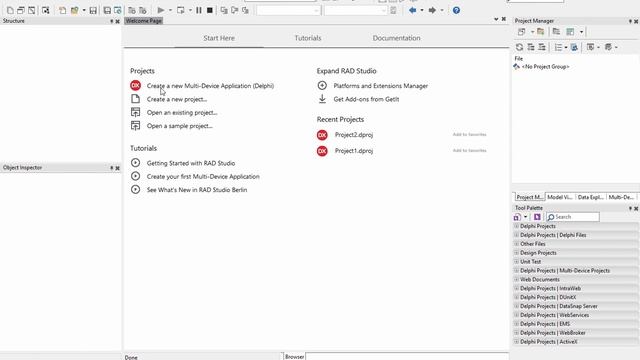The width and height of the screenshot is (640, 360).
Task: Click the Forward navigation arrow
Action: (432, 10)
